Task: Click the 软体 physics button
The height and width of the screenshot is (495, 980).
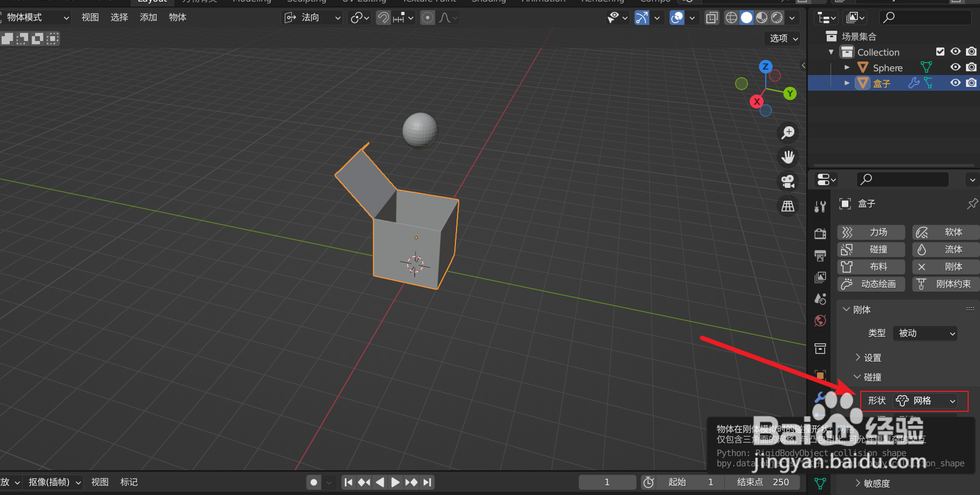Action: (945, 232)
